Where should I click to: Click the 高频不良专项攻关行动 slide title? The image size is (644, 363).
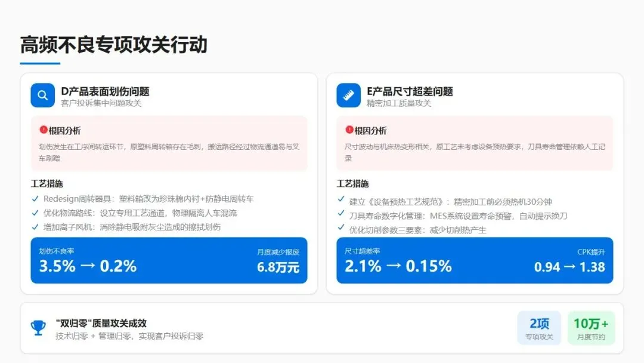tap(114, 45)
